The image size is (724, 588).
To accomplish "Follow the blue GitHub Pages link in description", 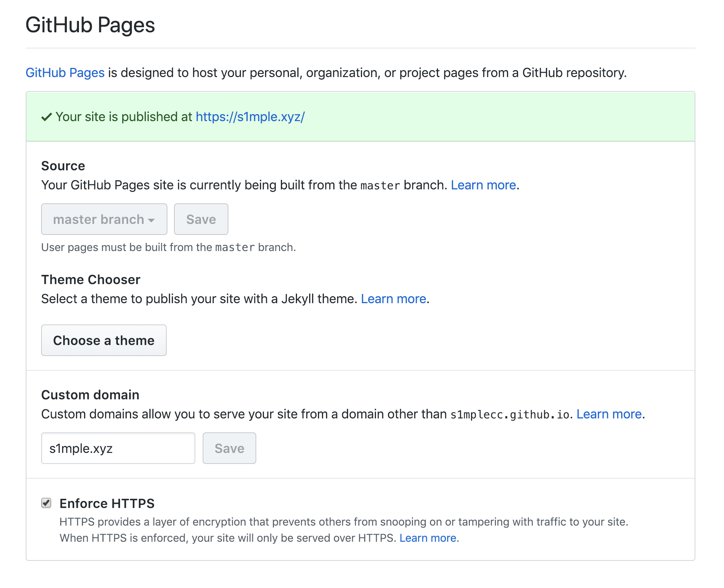I will click(x=65, y=73).
